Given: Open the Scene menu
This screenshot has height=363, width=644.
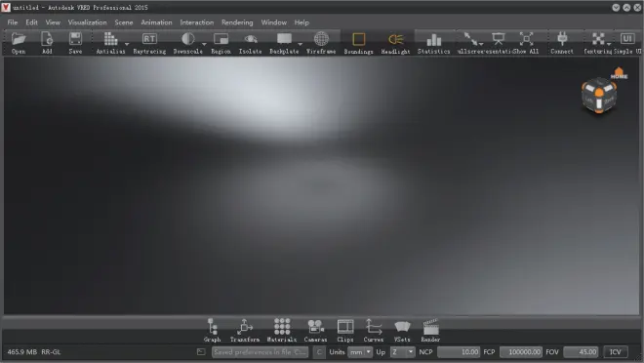Looking at the screenshot, I should pos(124,22).
